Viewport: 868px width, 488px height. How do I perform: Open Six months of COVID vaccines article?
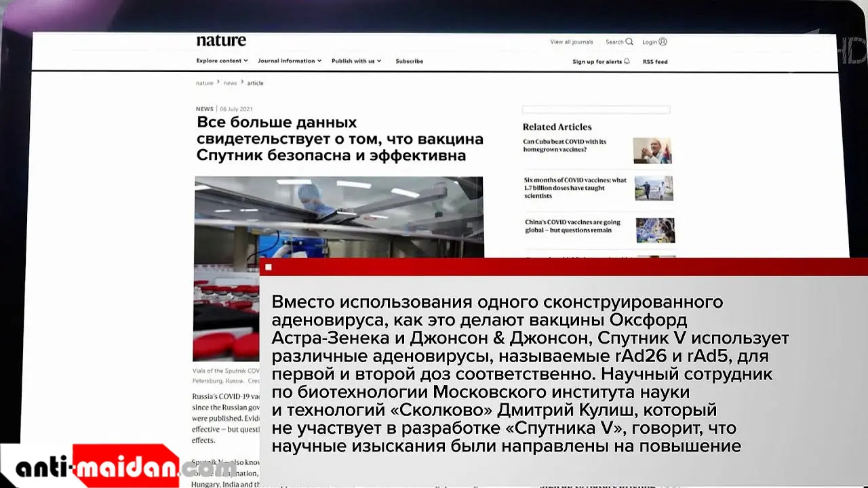pyautogui.click(x=576, y=188)
